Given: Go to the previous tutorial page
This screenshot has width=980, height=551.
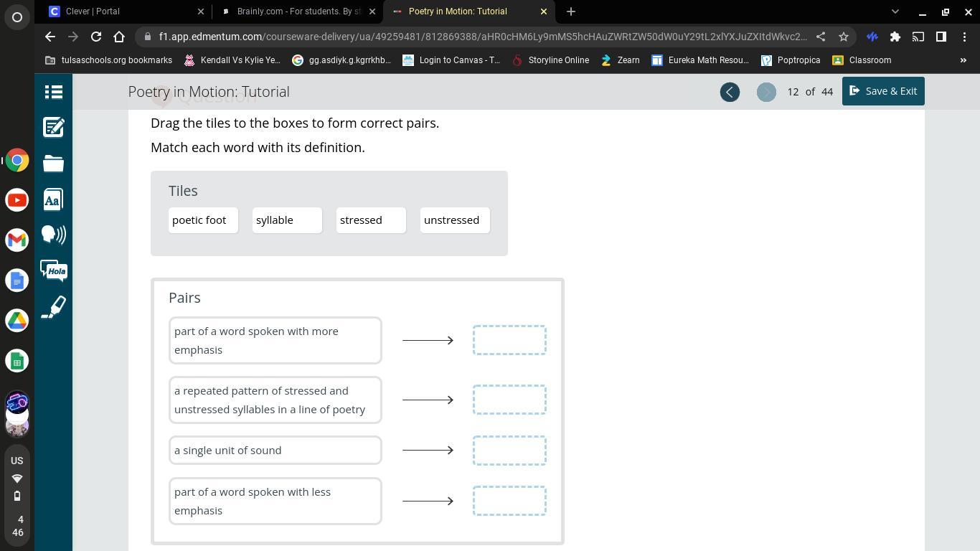Looking at the screenshot, I should tap(730, 92).
